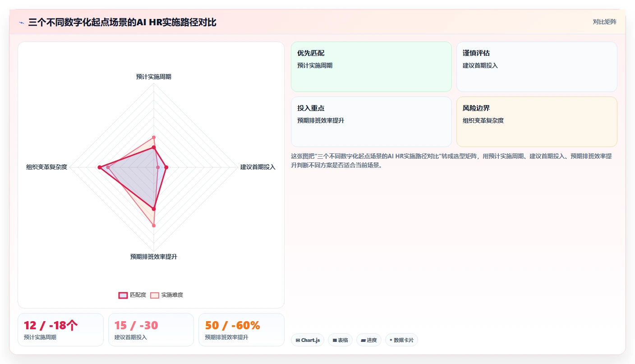Click the 对比矩阵 label in the header
Viewport: 635px width, 364px height.
[x=604, y=22]
